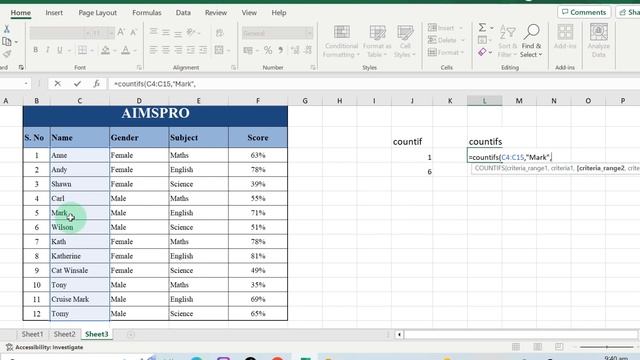
Task: Click the Borders icon
Action: (82, 50)
